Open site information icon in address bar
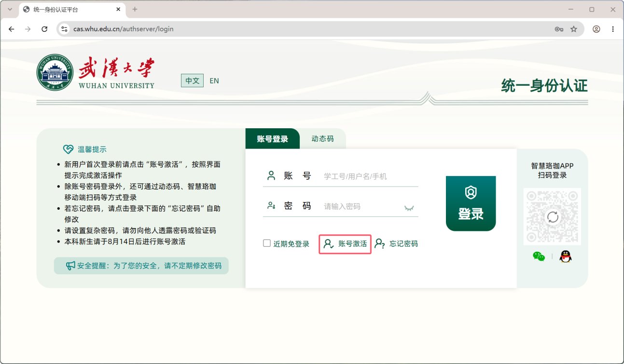Screen dimensions: 624x364 pyautogui.click(x=65, y=29)
